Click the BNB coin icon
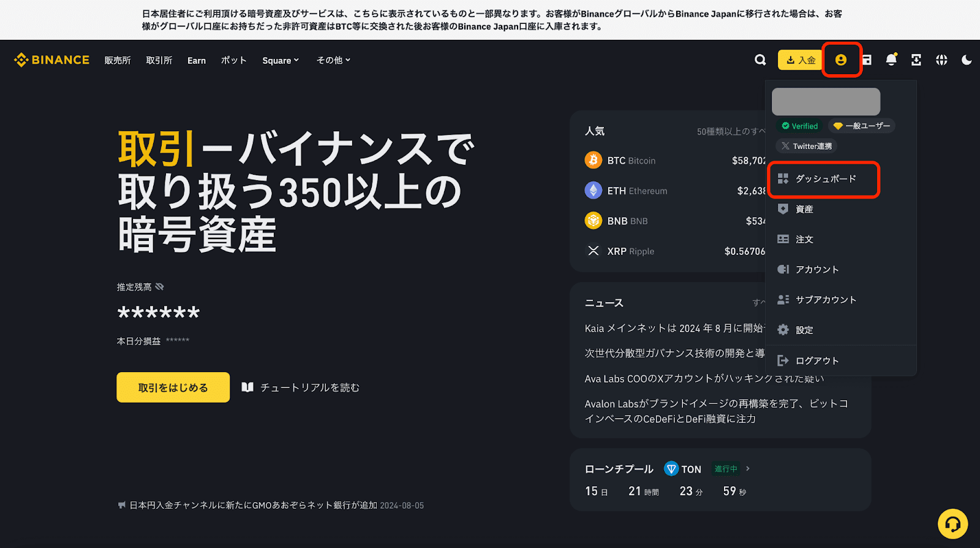980x548 pixels. 593,220
